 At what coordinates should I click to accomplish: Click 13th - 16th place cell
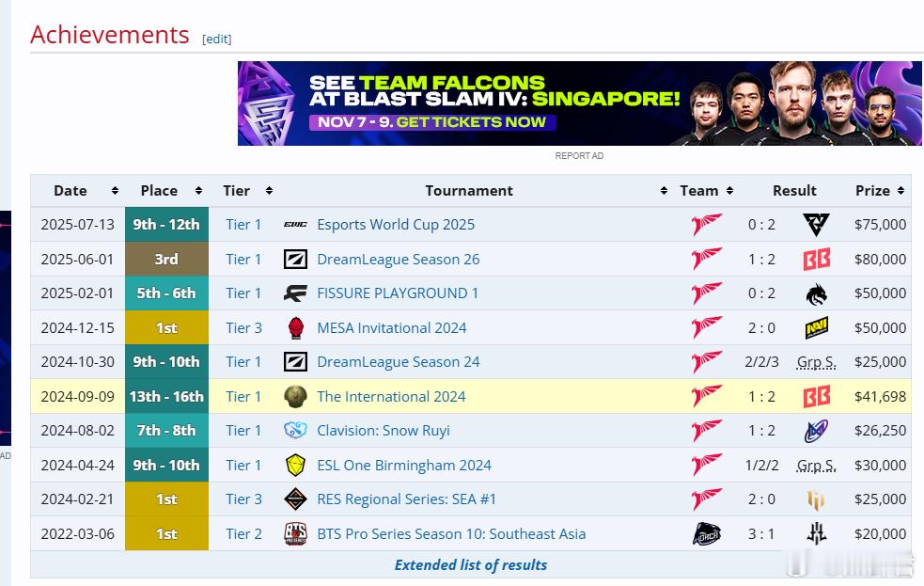coord(166,396)
